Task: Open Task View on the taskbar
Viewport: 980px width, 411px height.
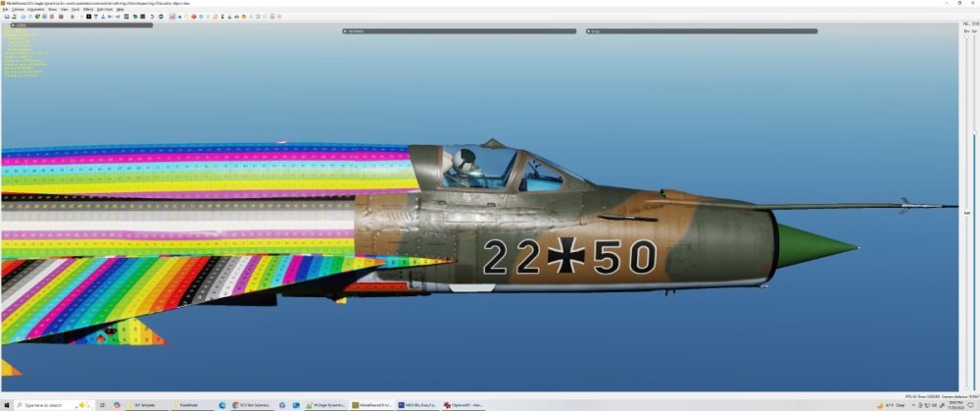Action: 103,405
